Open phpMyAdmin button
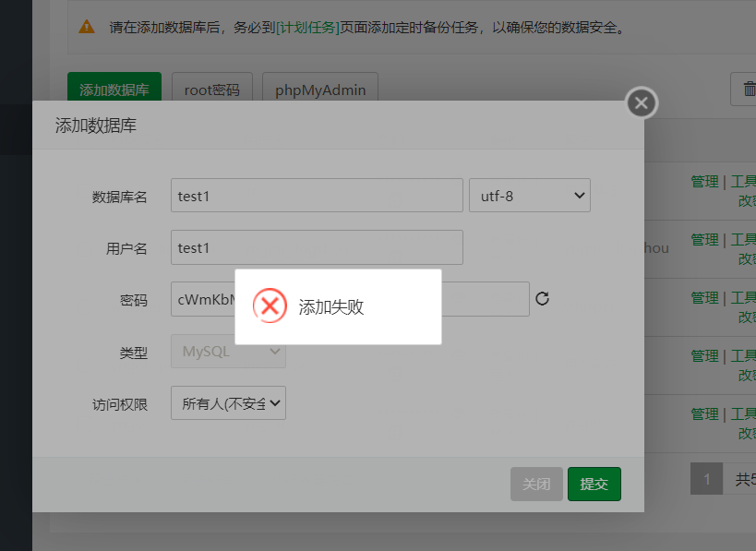 [320, 89]
